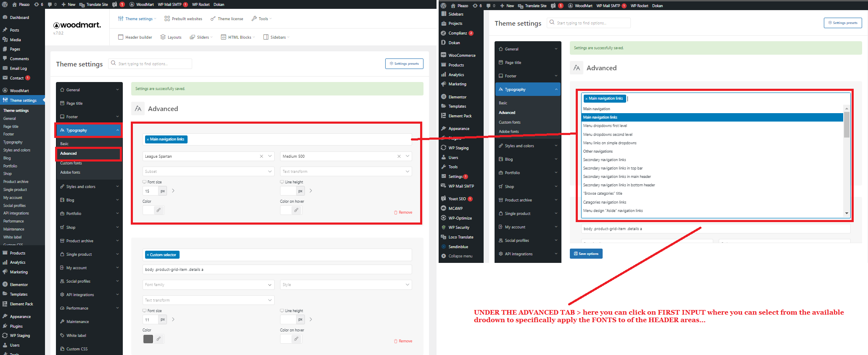
Task: Click the options search box in right screenshot
Action: tap(589, 23)
